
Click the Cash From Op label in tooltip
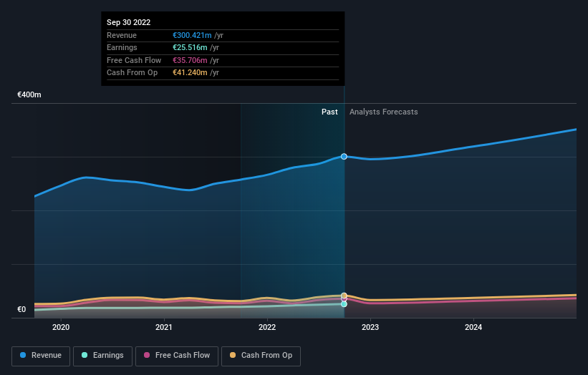click(132, 73)
